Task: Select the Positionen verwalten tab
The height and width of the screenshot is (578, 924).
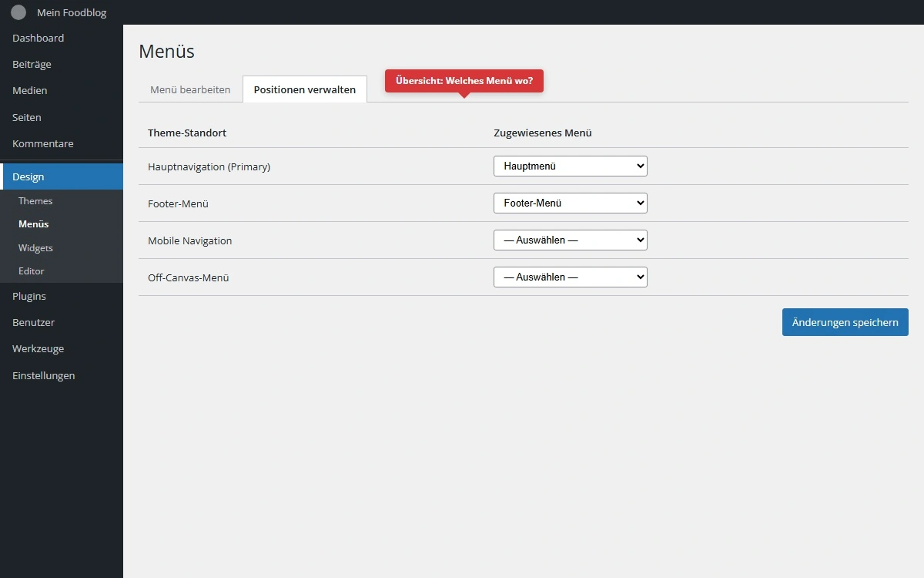Action: point(305,89)
